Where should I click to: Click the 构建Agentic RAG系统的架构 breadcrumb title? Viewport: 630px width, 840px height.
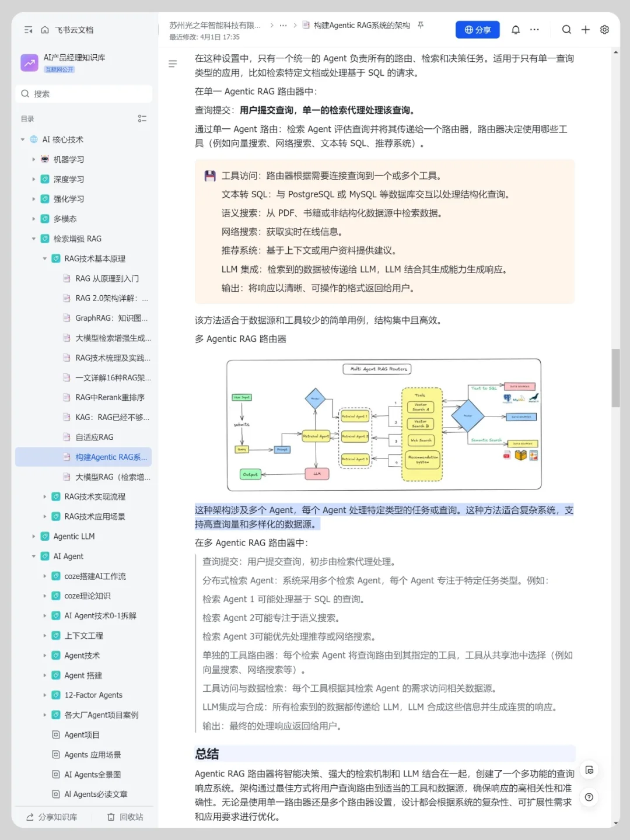(362, 25)
